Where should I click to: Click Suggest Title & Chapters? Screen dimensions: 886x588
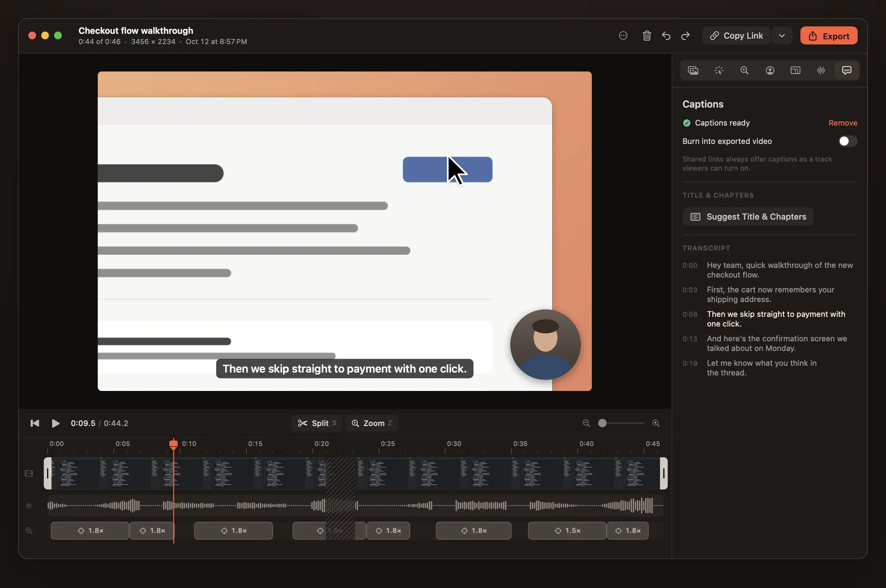point(748,217)
